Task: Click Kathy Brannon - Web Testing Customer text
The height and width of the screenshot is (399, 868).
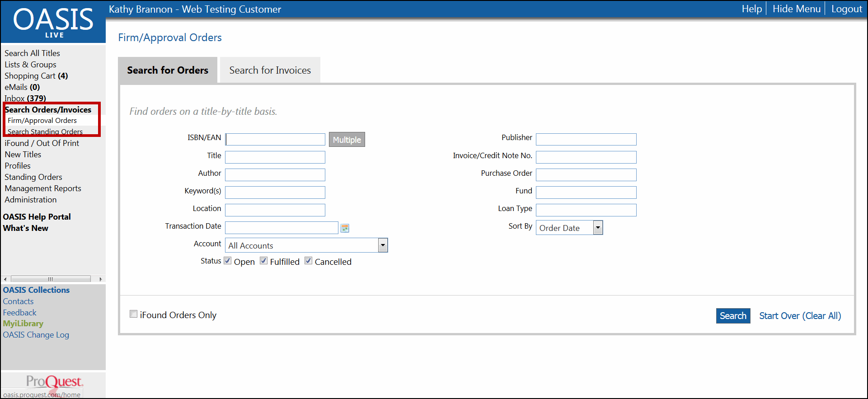Action: coord(195,9)
